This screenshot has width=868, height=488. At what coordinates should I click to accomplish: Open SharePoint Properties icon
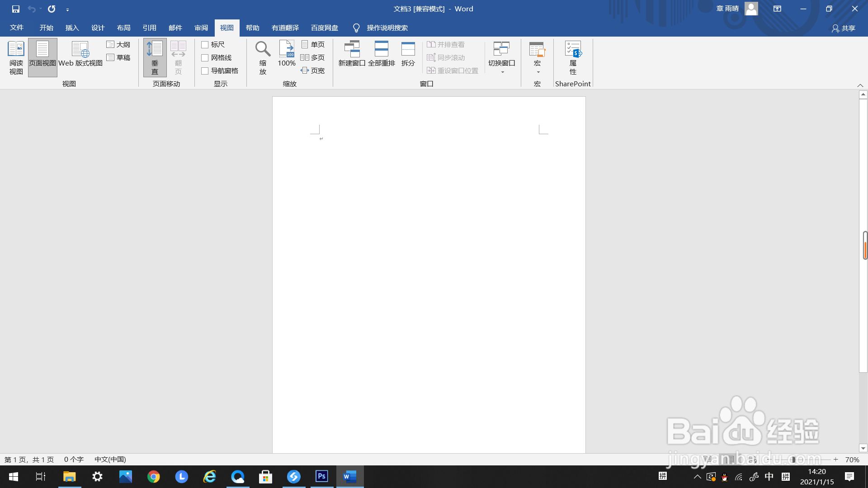coord(573,49)
